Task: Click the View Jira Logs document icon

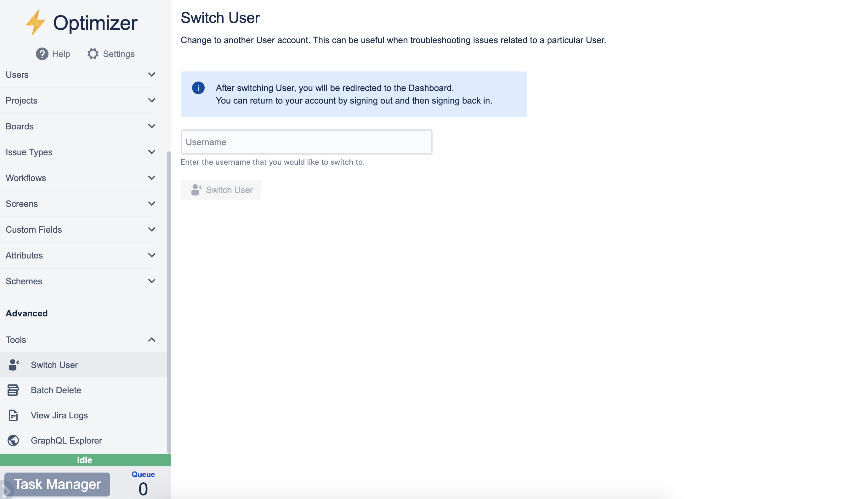Action: pos(13,415)
